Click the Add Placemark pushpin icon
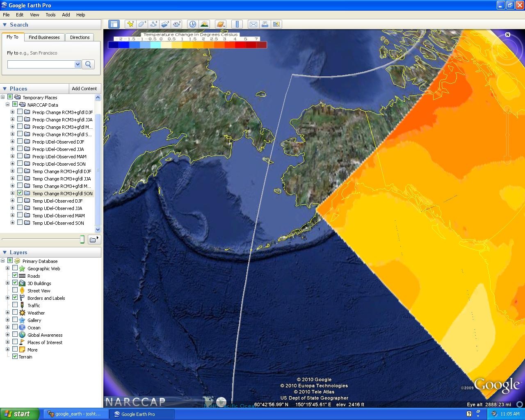Screen dimensions: 525x420 130,24
